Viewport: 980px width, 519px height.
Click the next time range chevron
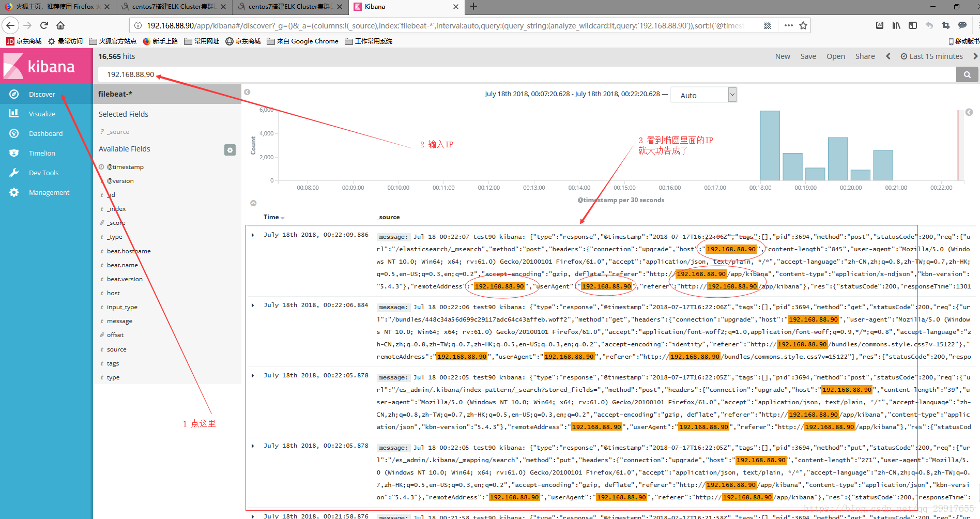click(x=975, y=56)
